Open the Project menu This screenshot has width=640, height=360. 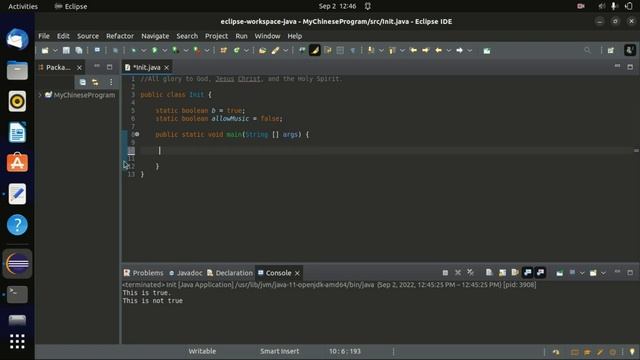tap(216, 36)
